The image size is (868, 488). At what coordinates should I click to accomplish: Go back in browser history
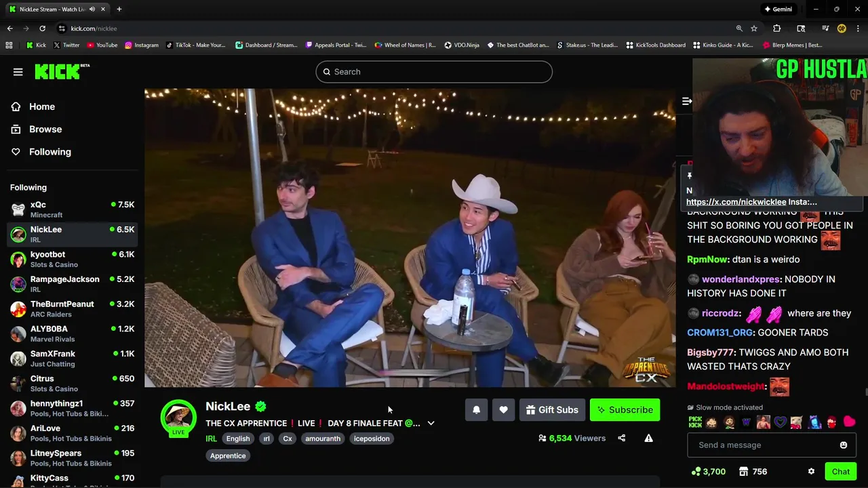click(x=9, y=28)
